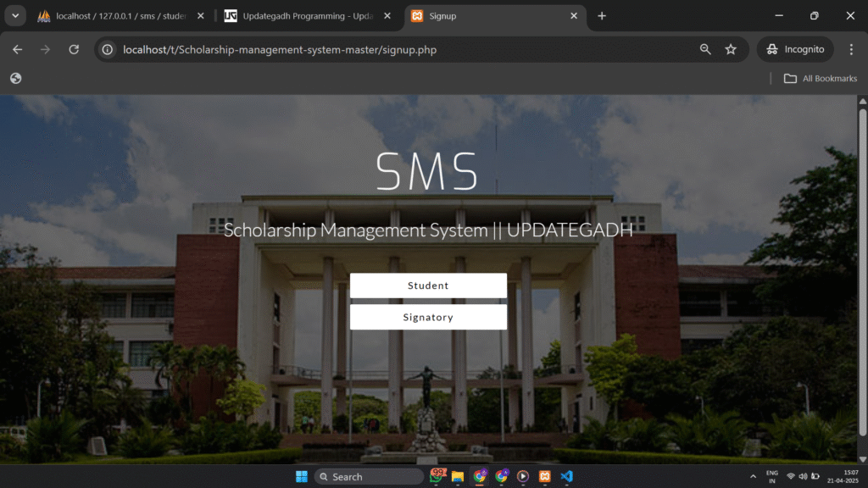
Task: Choose the Student signup button
Action: [428, 286]
